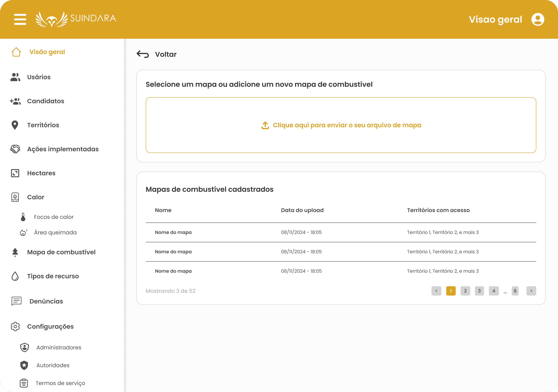Click 'Clique aqui para enviar o seu arquivo de mapa'
The width and height of the screenshot is (558, 392).
[347, 125]
